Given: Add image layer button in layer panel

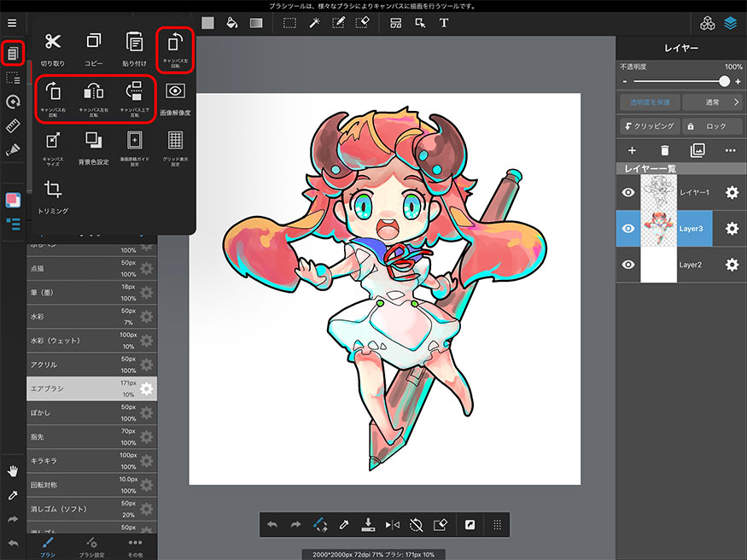Looking at the screenshot, I should coord(697,150).
